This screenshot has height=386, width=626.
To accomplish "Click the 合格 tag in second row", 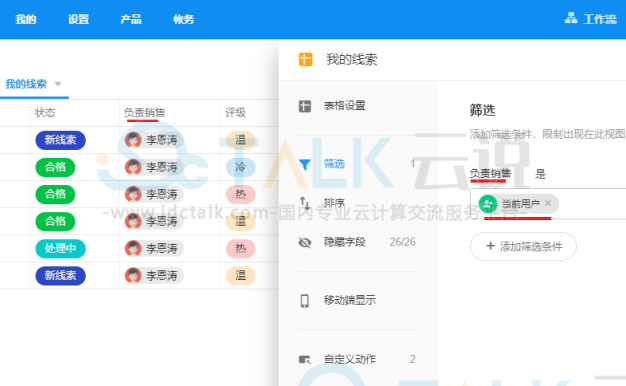I will 55,167.
